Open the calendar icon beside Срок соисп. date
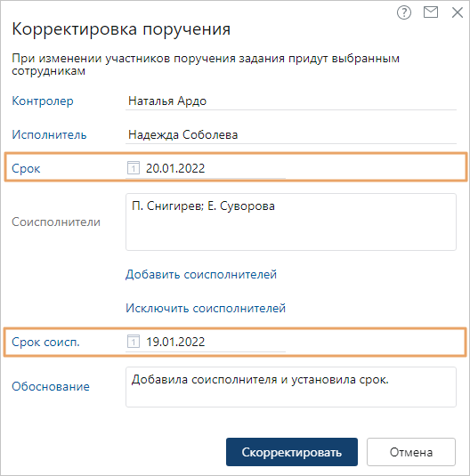The width and height of the screenshot is (470, 476). 133,342
